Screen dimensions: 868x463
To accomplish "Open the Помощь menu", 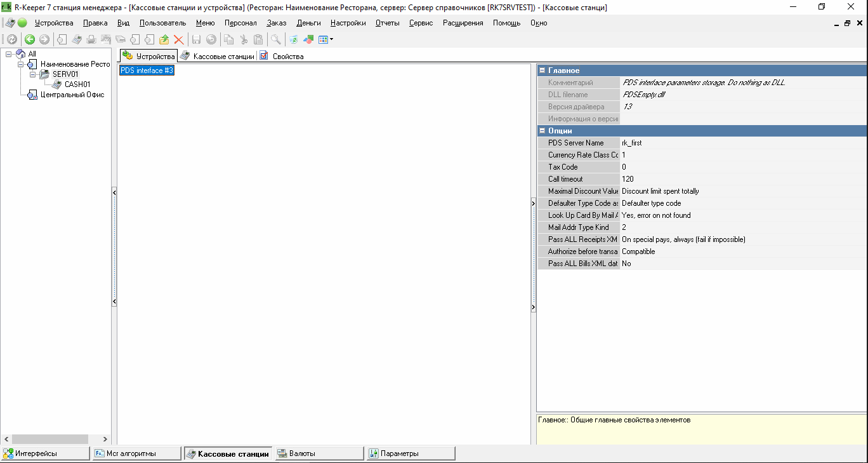I will [x=506, y=23].
